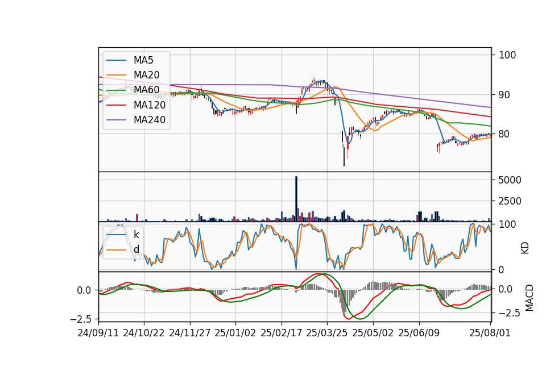Screen dimensions: 546x392
Task: Click the 24/11/27 date axis label
Action: 190,333
